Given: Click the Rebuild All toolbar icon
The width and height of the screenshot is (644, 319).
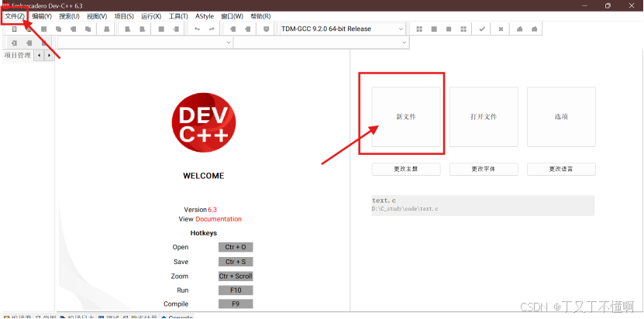Looking at the screenshot, I should pyautogui.click(x=463, y=29).
